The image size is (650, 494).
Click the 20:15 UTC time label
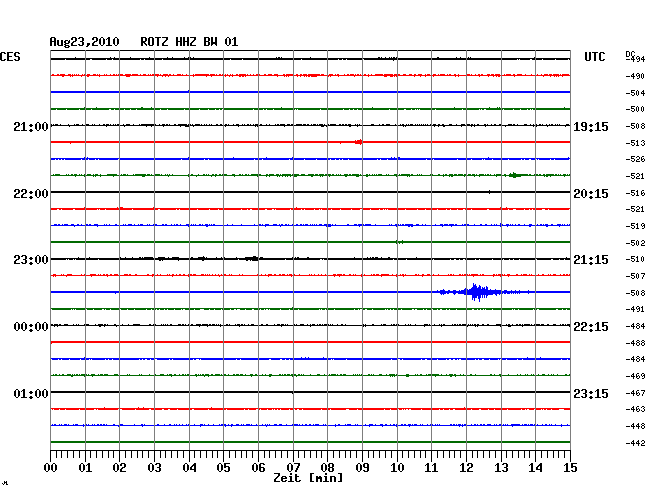click(591, 194)
